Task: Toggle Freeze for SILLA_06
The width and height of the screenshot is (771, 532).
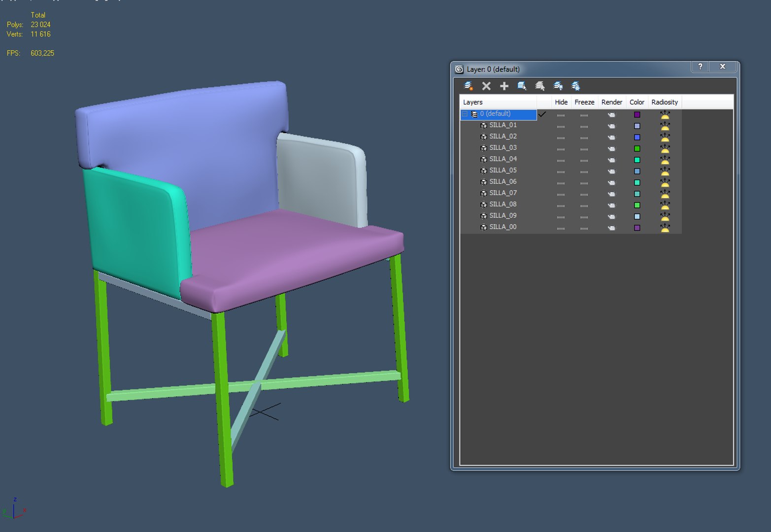Action: [x=584, y=183]
